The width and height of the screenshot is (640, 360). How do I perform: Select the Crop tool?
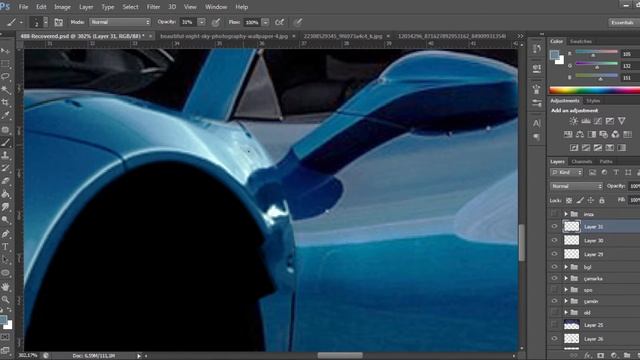(x=5, y=102)
